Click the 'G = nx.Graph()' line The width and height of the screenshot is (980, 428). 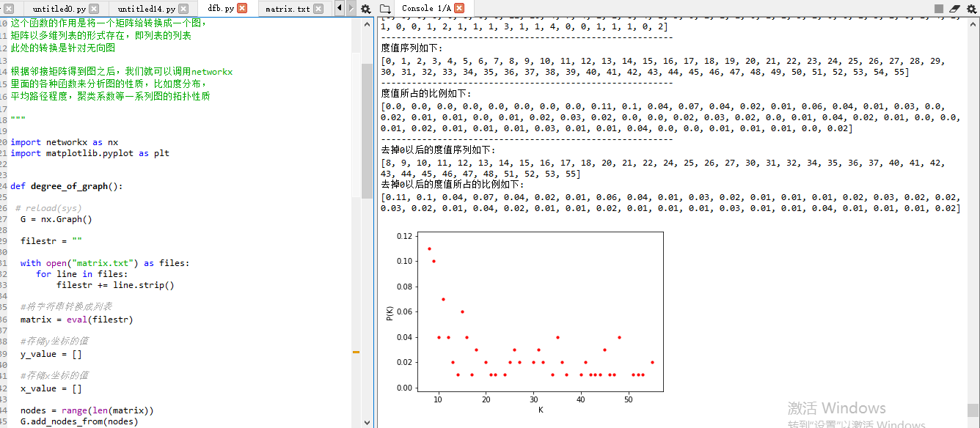tap(56, 219)
